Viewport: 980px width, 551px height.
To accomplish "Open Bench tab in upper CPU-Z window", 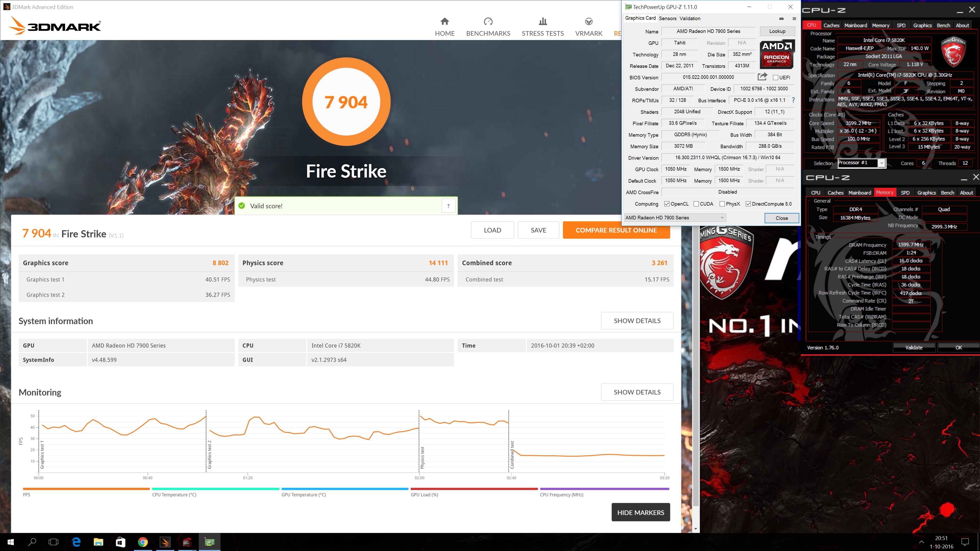I will 943,25.
